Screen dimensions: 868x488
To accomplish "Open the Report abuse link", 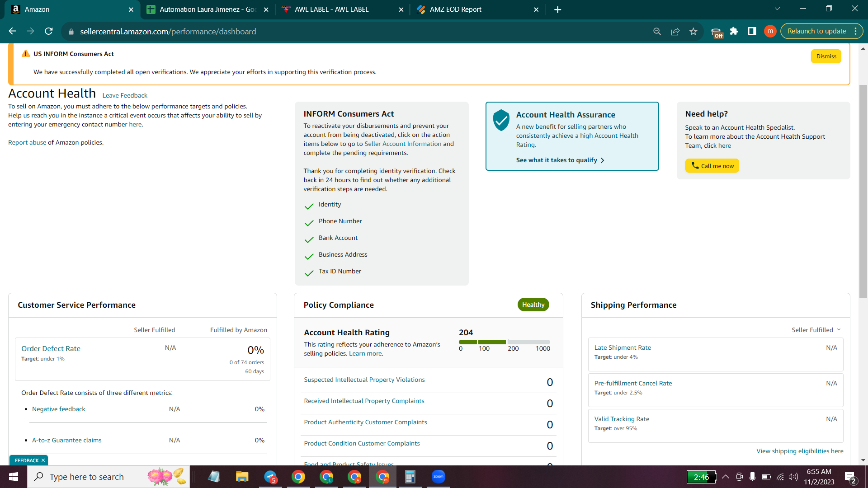I will 27,142.
